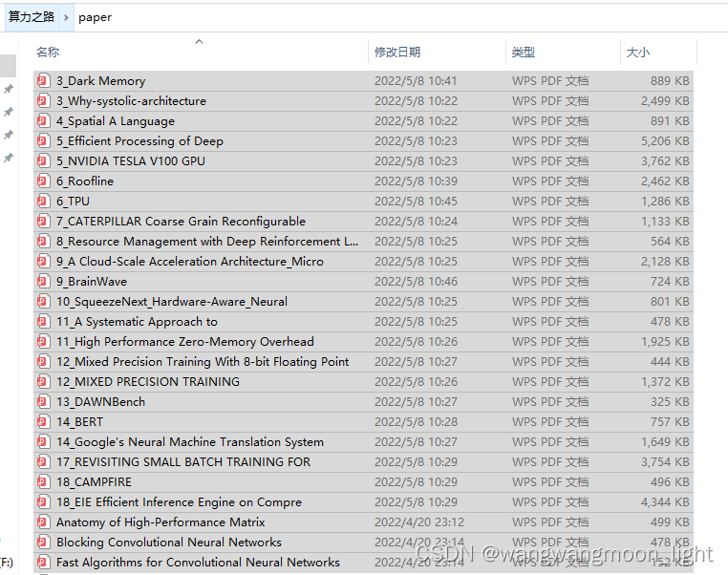Click the PDF icon of 8_Resource Management file
The width and height of the screenshot is (728, 575).
pyautogui.click(x=43, y=241)
